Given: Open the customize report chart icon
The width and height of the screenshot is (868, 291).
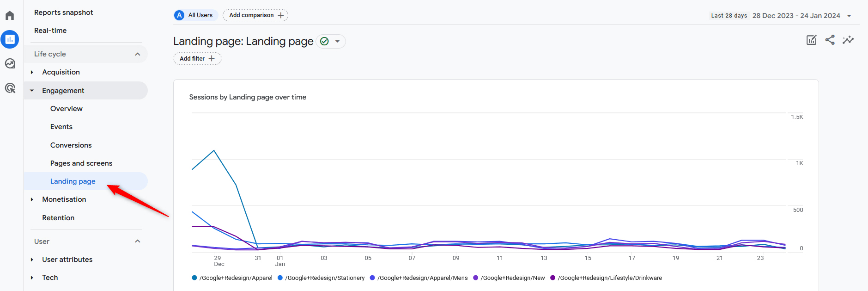Looking at the screenshot, I should point(812,40).
